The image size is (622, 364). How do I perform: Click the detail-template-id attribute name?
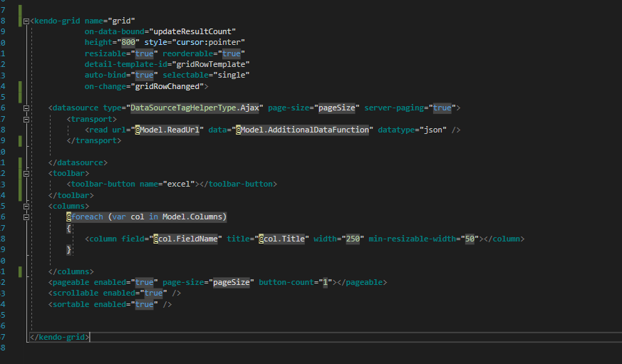[x=125, y=64]
